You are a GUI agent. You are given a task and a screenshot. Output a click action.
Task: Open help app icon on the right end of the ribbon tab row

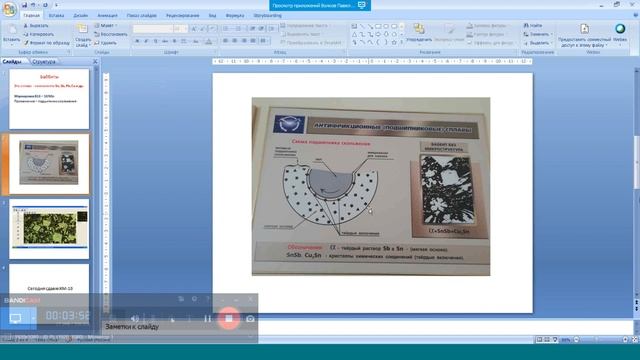635,15
